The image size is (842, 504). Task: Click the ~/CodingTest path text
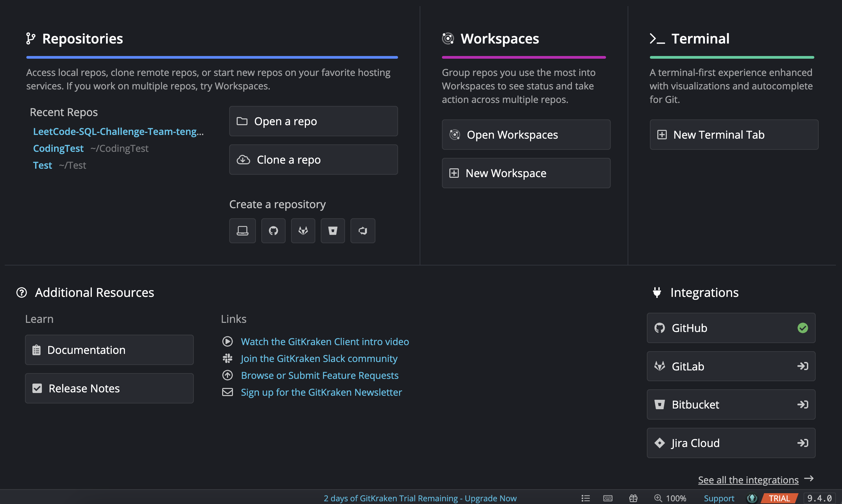[119, 148]
